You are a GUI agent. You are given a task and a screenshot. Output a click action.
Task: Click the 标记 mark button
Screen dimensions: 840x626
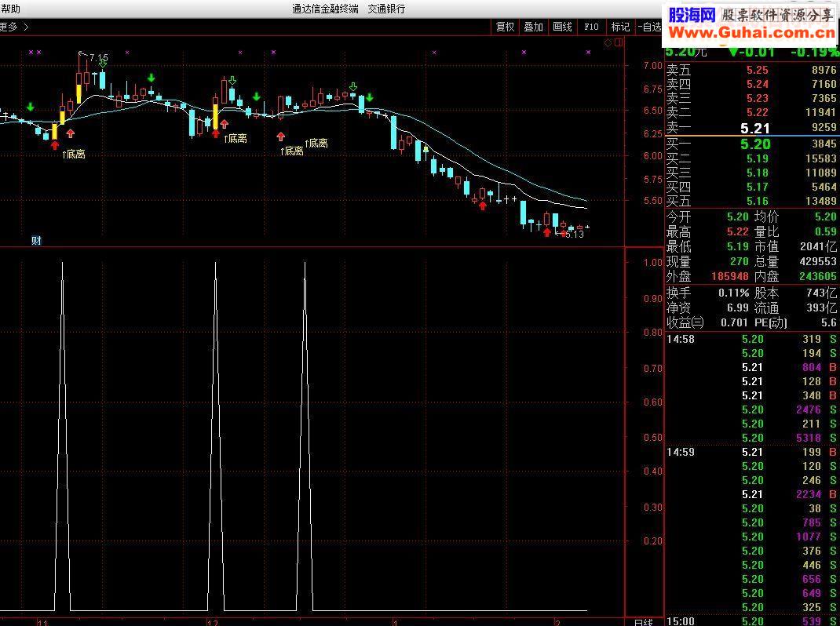coord(620,27)
